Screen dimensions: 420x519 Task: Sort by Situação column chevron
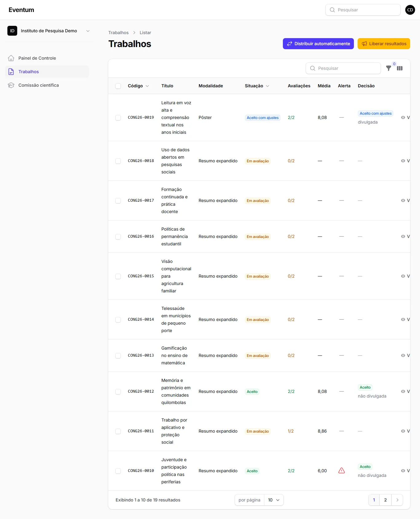click(x=267, y=86)
